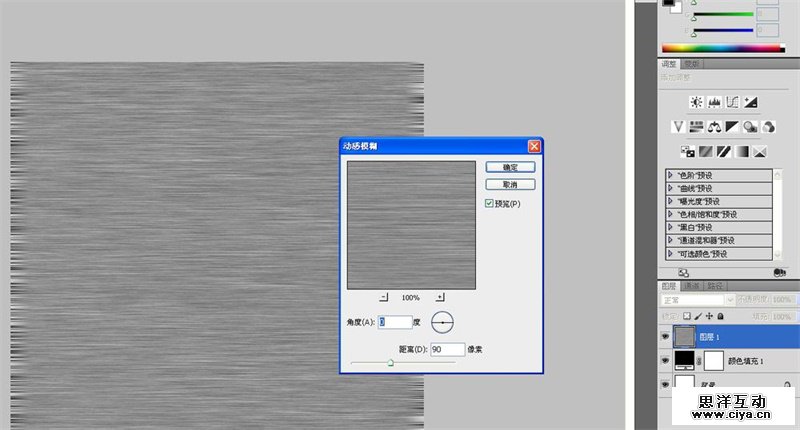The height and width of the screenshot is (430, 800).
Task: Switch to the 路径 paths tab
Action: click(715, 286)
